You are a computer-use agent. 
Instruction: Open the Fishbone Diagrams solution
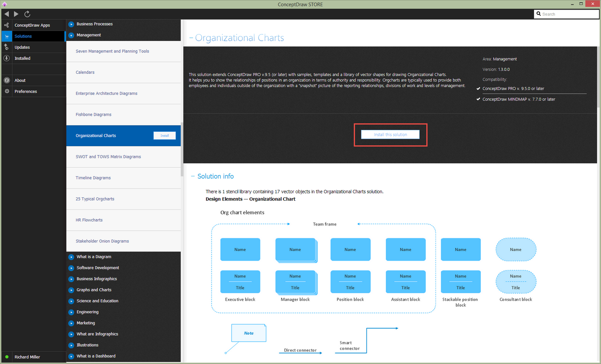click(123, 115)
